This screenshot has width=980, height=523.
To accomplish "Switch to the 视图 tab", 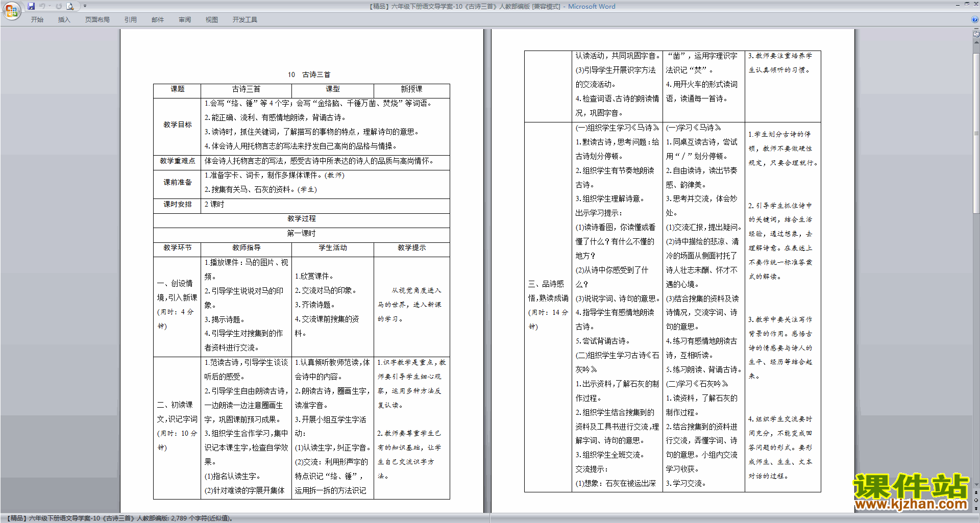I will pos(212,20).
